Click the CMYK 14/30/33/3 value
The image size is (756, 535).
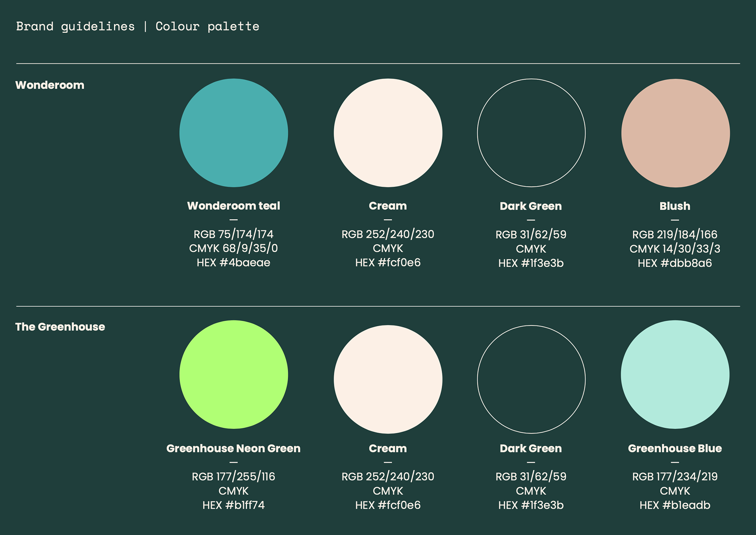674,249
